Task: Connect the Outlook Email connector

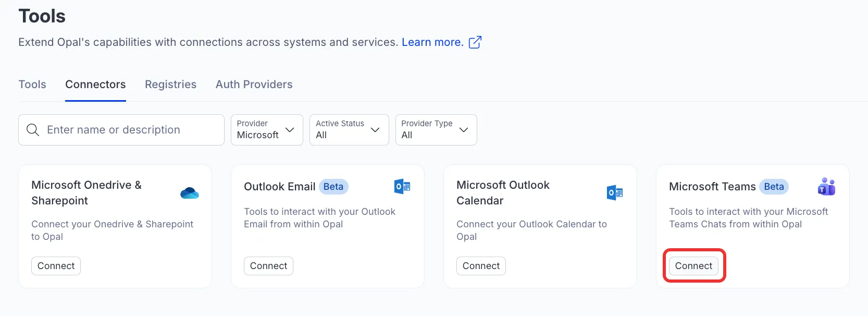Action: [x=268, y=266]
